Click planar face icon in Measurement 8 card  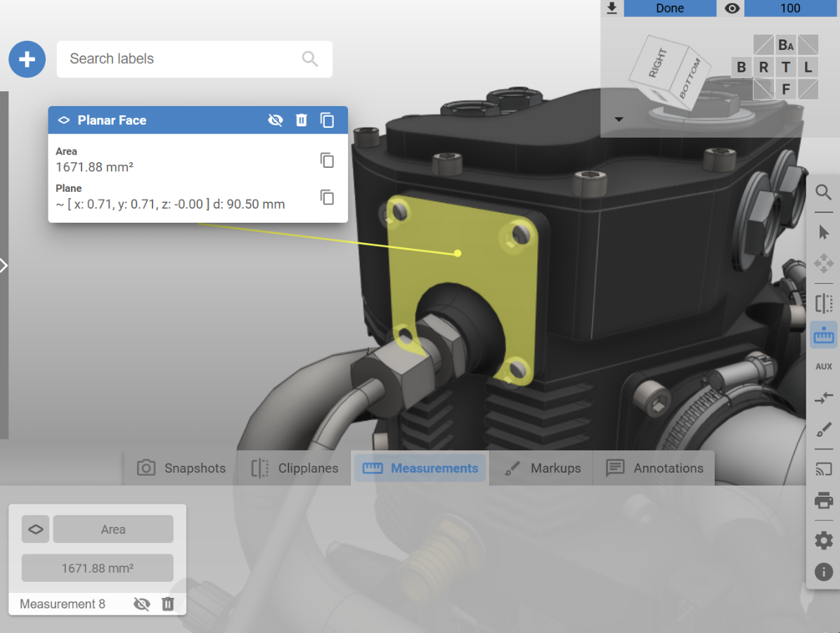(35, 529)
